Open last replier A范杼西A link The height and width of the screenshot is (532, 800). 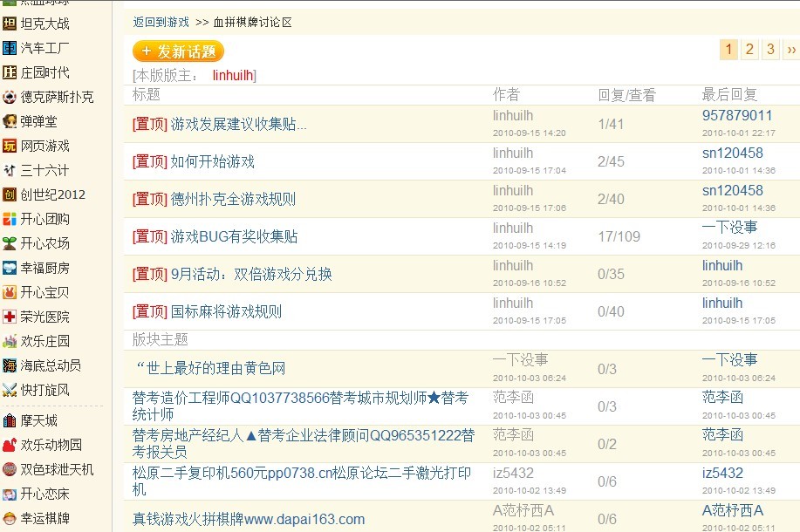[x=733, y=510]
